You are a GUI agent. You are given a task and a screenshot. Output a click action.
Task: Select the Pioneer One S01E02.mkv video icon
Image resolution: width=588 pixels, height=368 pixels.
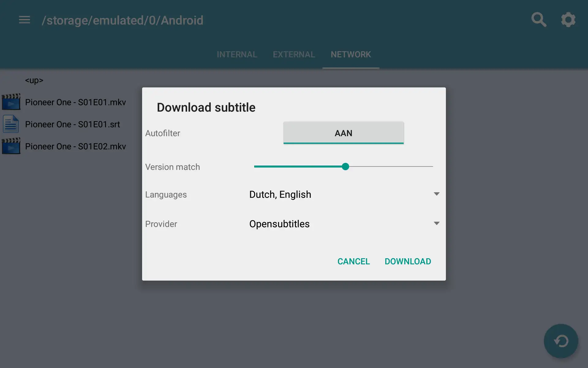click(11, 146)
